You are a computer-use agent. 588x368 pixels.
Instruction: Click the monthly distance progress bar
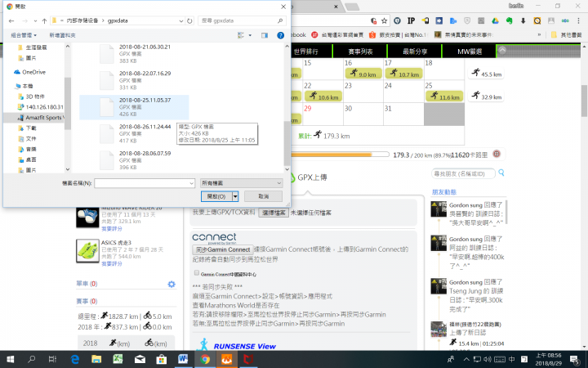[340, 155]
